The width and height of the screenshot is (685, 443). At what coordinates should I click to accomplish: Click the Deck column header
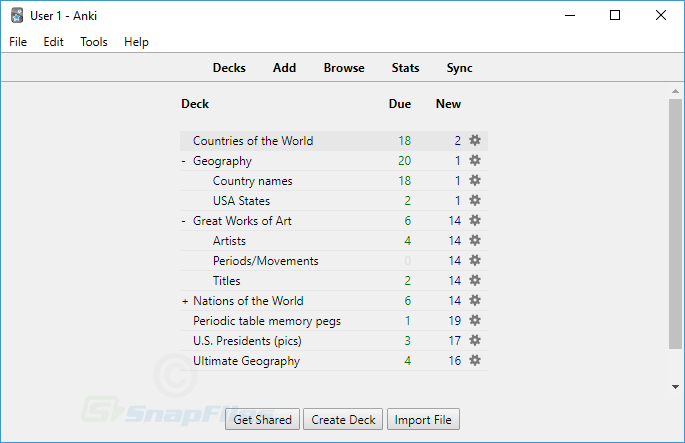point(195,104)
